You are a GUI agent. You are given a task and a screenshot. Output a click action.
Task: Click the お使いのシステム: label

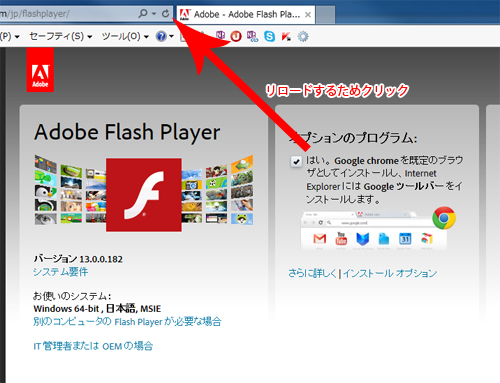pos(72,296)
